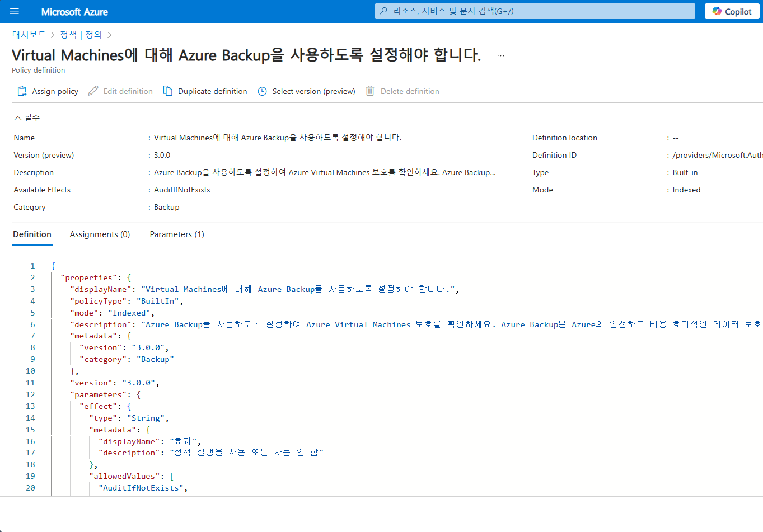Click the Delete definition trash icon

pos(370,91)
